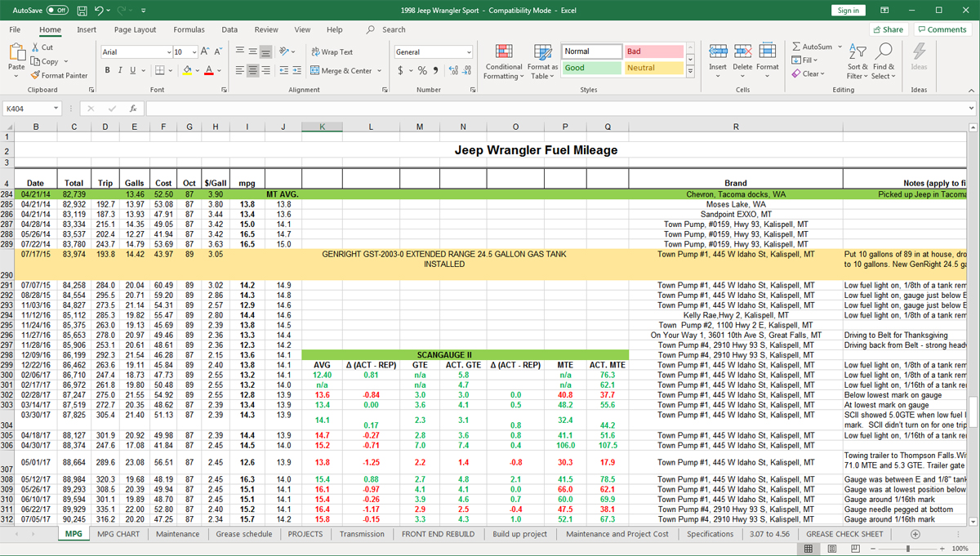Decrease the font size
The image size is (980, 556).
tap(218, 51)
